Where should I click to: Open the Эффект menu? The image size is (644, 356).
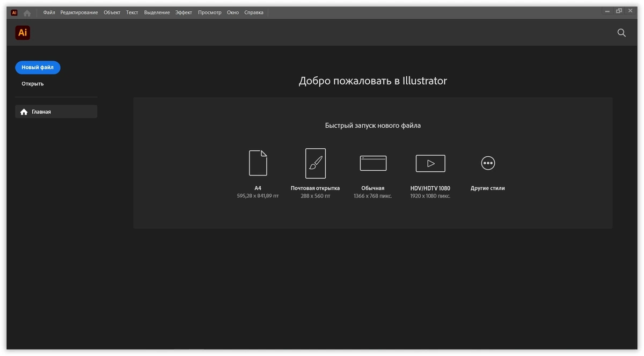[x=184, y=12]
